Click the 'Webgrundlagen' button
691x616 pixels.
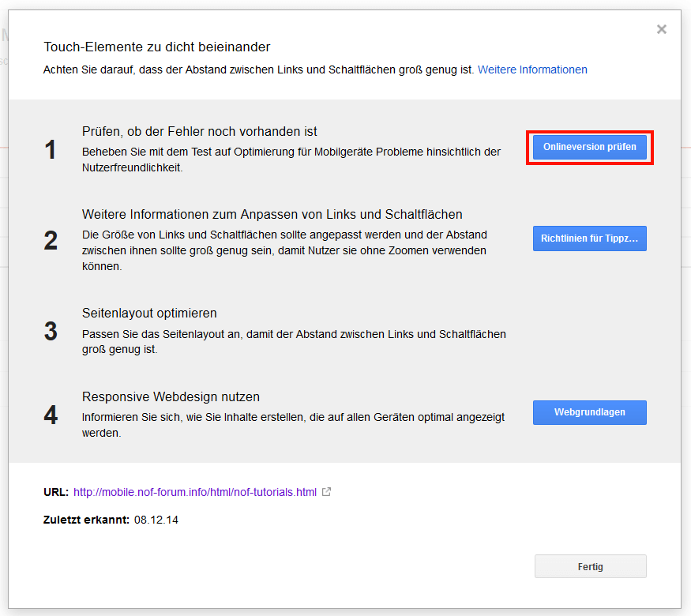pos(589,412)
